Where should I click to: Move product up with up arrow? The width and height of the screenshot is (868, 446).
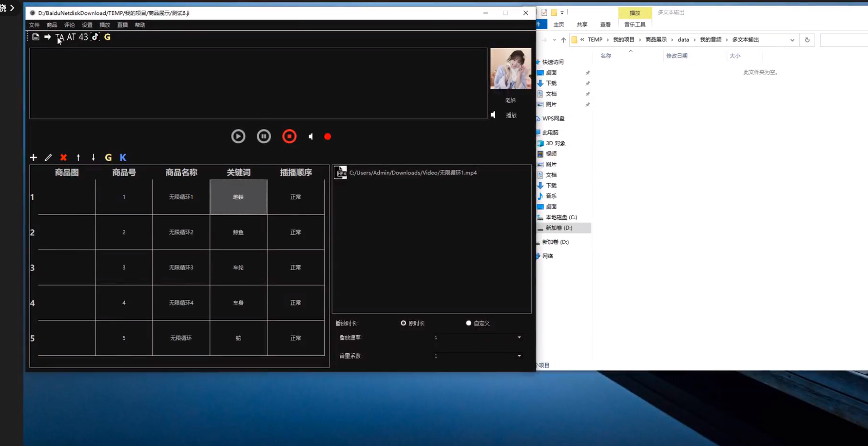(78, 158)
